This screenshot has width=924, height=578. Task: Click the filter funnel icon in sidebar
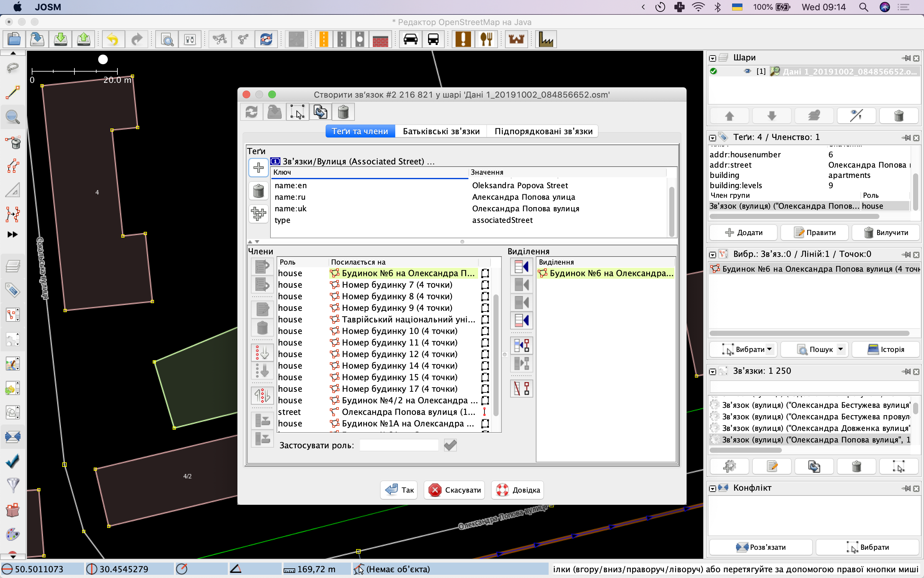coord(13,486)
